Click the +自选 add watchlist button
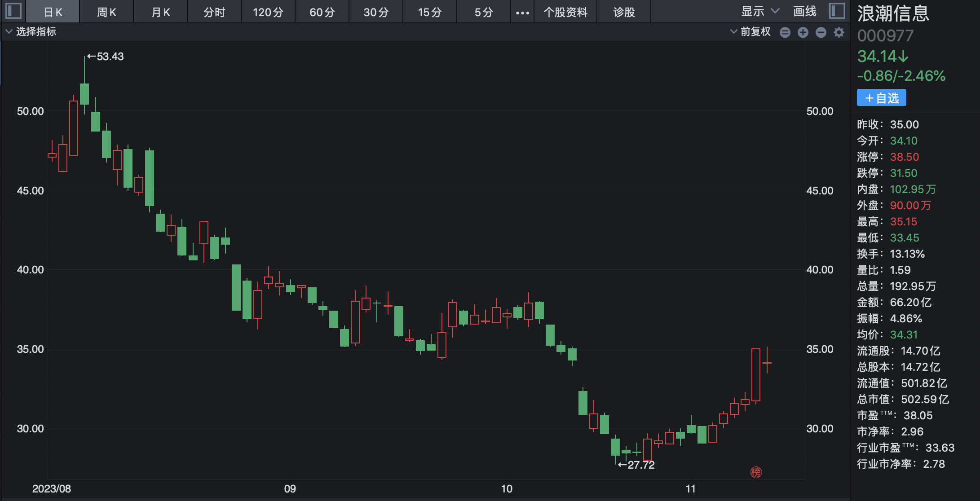The width and height of the screenshot is (980, 501). point(881,98)
